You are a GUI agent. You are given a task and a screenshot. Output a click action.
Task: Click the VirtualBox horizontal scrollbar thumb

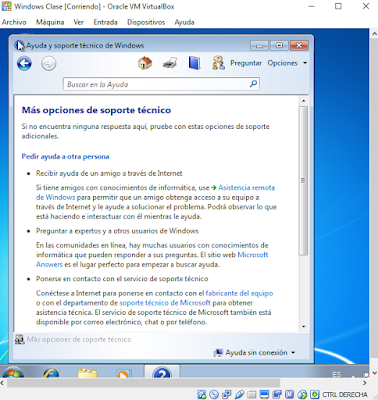143,383
